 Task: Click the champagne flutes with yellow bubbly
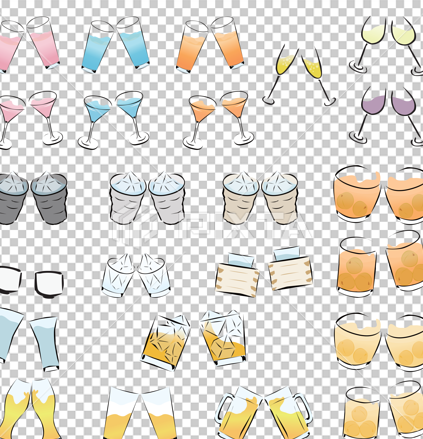click(299, 75)
